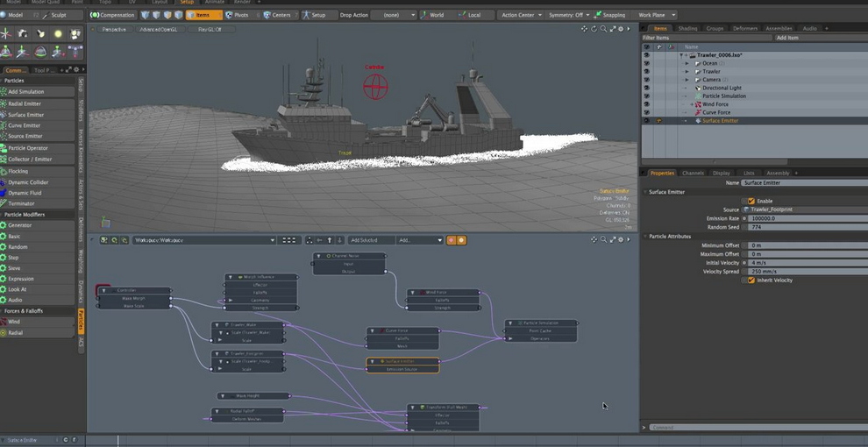
Task: Click the Add Simulation particle tool
Action: click(26, 92)
